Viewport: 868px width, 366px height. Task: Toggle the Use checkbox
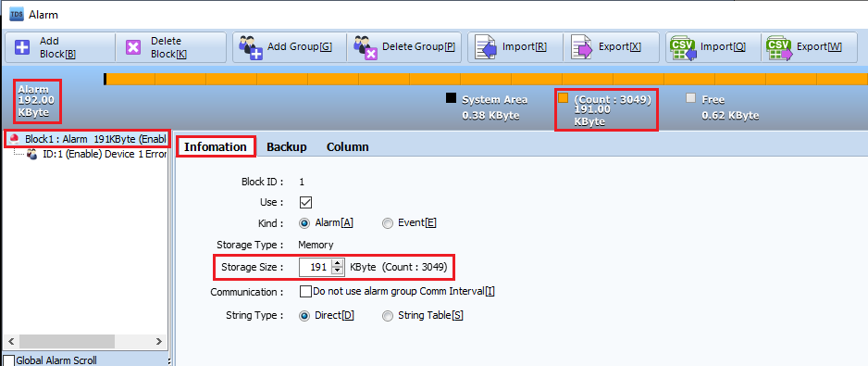click(305, 202)
